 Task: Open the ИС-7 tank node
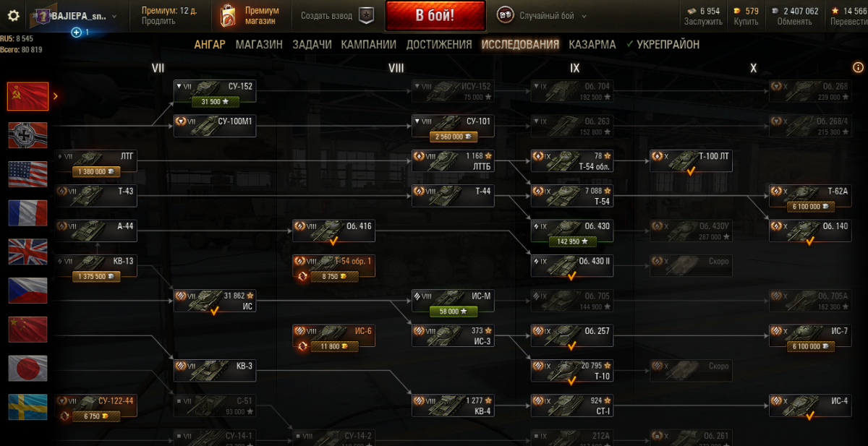coord(809,336)
